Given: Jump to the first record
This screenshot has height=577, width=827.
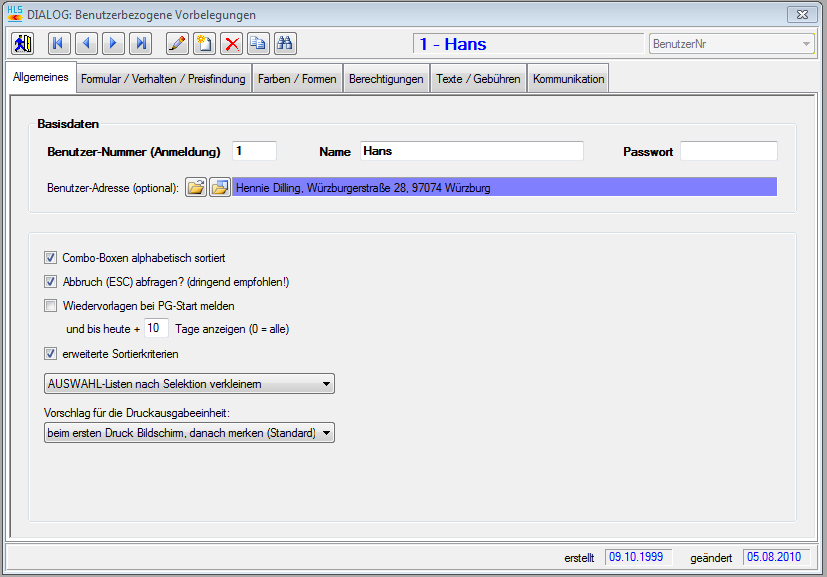Looking at the screenshot, I should point(59,44).
